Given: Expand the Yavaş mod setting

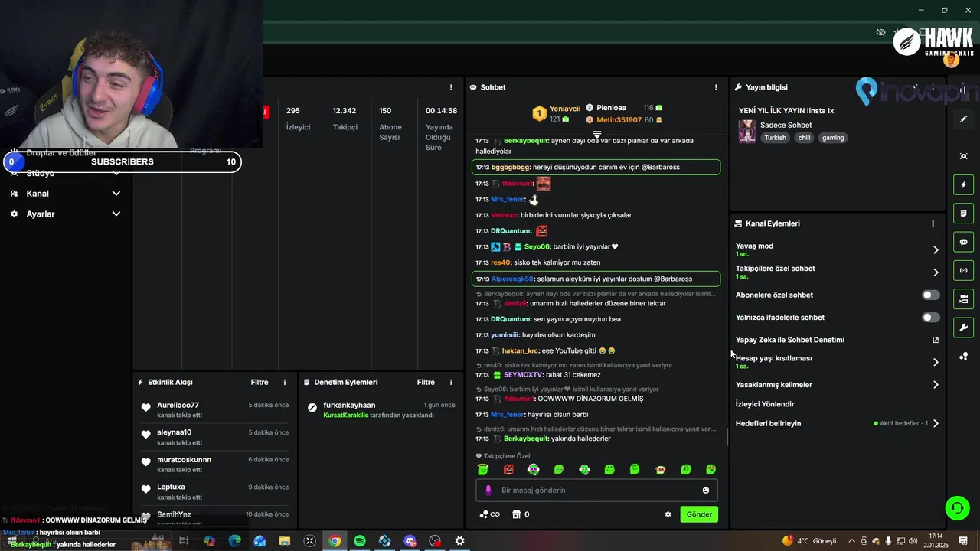Looking at the screenshot, I should (936, 250).
